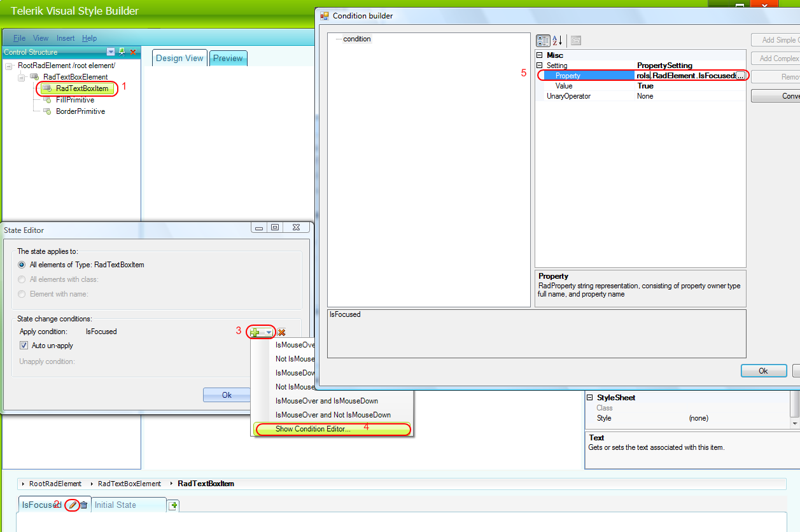Expand RadTextBoxItem breadcrumb arrow

tap(172, 484)
